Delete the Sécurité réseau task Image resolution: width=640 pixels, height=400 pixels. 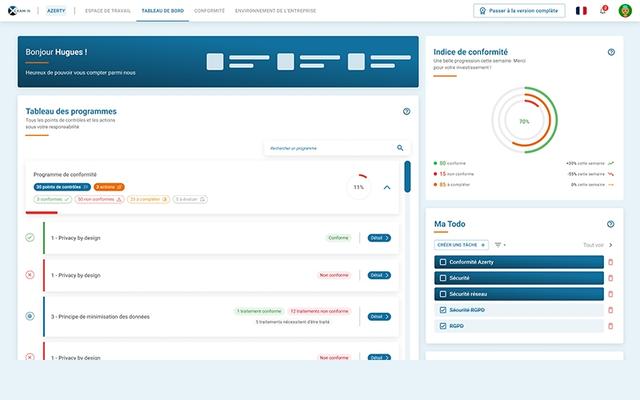(x=611, y=294)
